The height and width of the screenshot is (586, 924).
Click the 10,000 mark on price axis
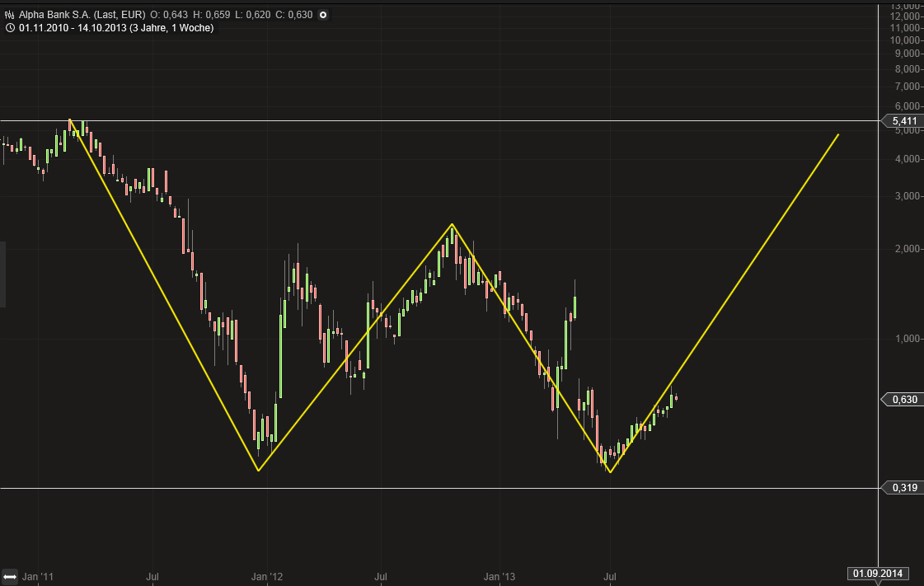905,40
